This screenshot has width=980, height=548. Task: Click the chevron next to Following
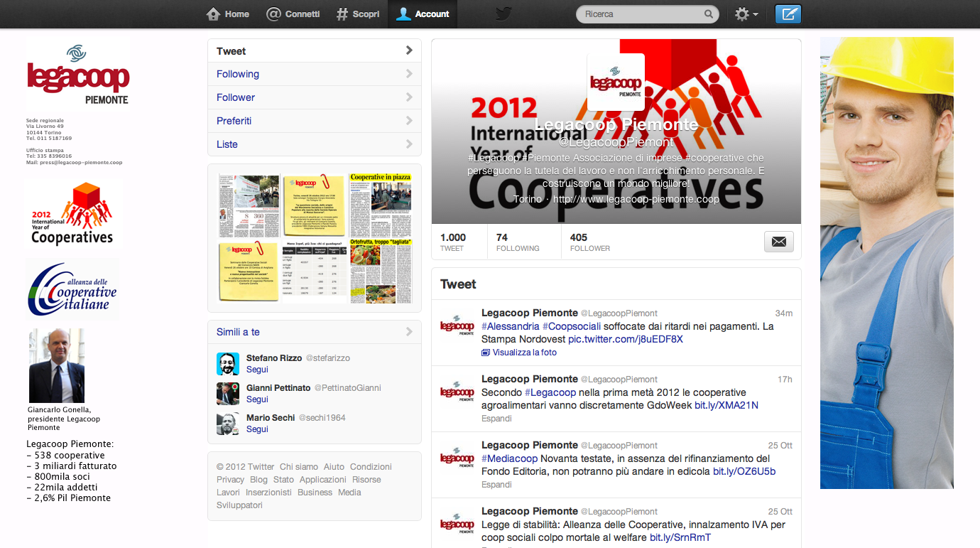409,74
